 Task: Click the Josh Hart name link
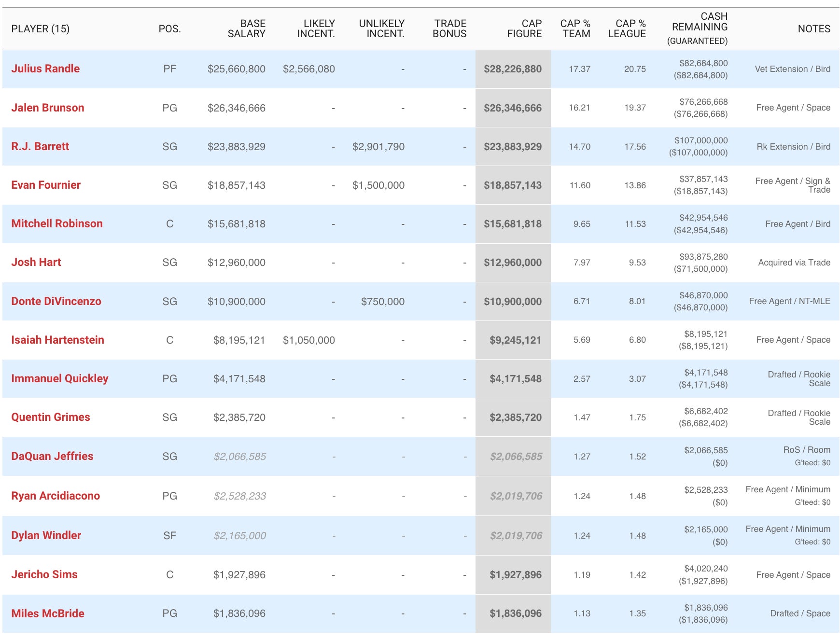pos(36,262)
